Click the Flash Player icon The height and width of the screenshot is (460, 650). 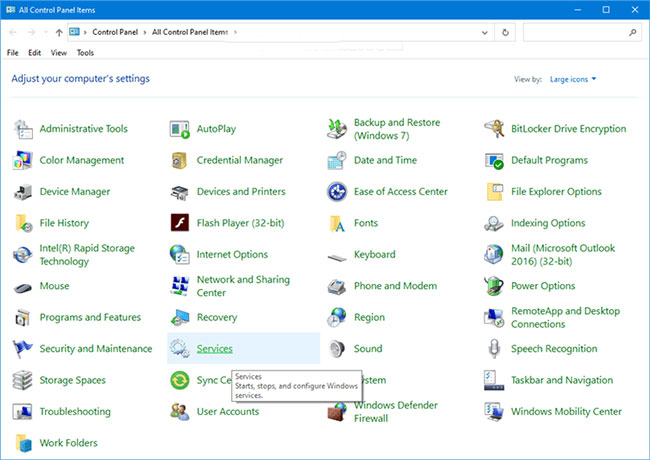click(x=180, y=223)
